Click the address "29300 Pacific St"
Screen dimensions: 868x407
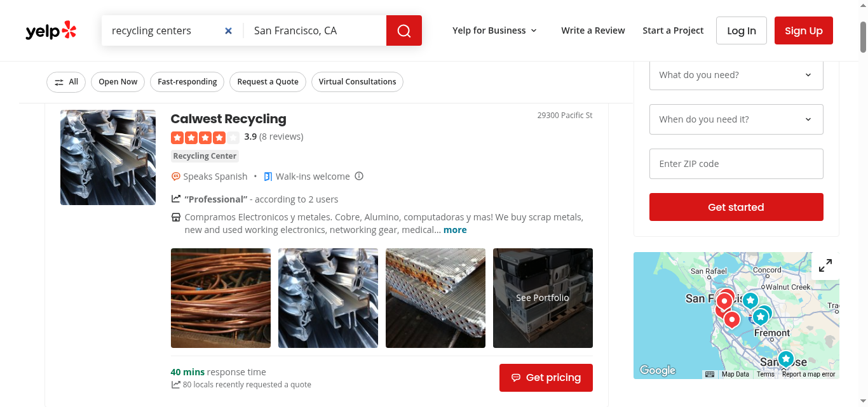pos(565,116)
